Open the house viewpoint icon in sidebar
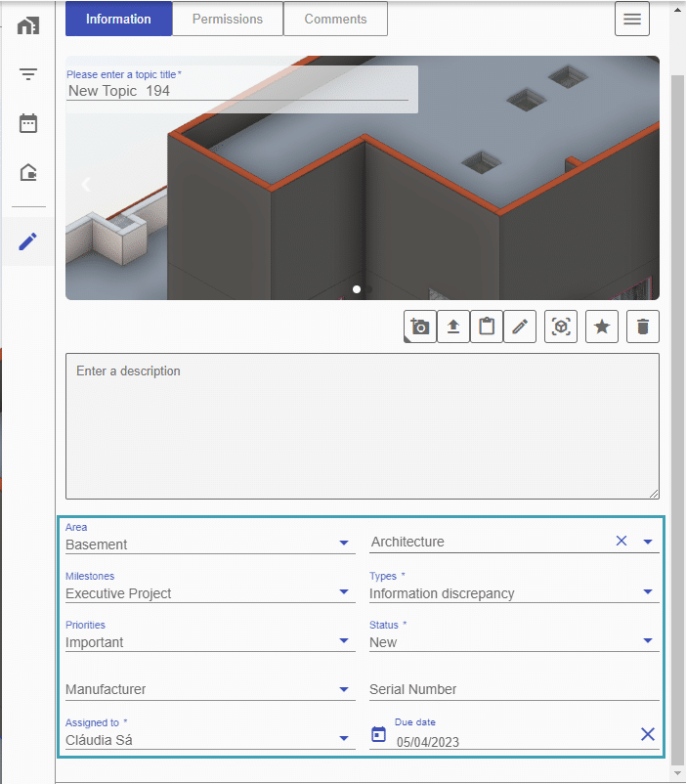Viewport: 686px width, 784px height. point(28,172)
